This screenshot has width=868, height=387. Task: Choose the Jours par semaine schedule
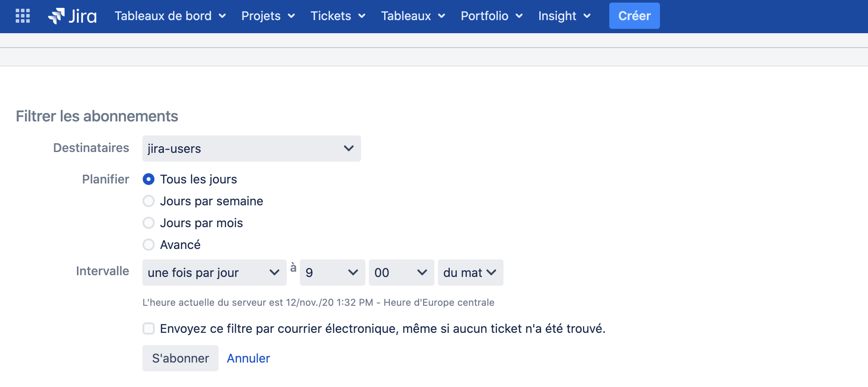tap(149, 201)
